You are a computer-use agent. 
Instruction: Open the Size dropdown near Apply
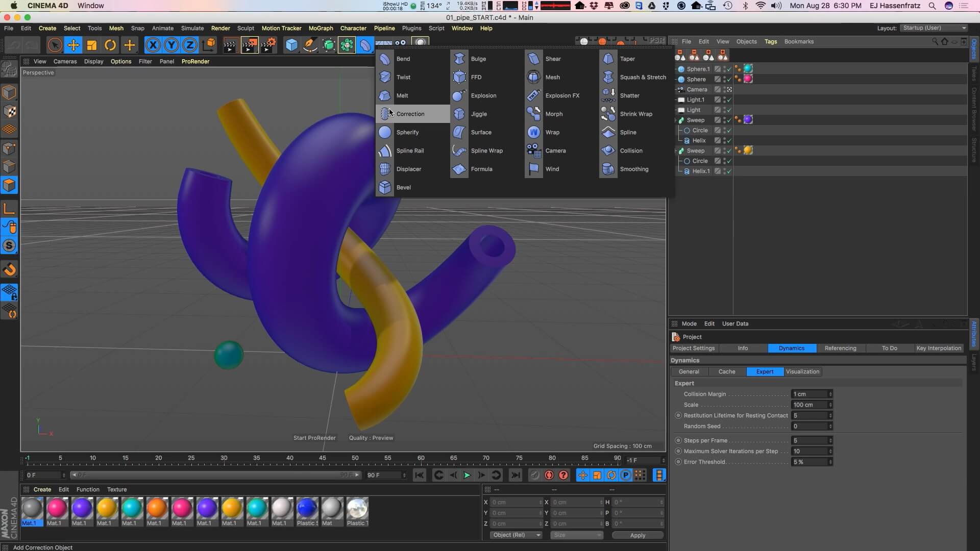coord(576,535)
